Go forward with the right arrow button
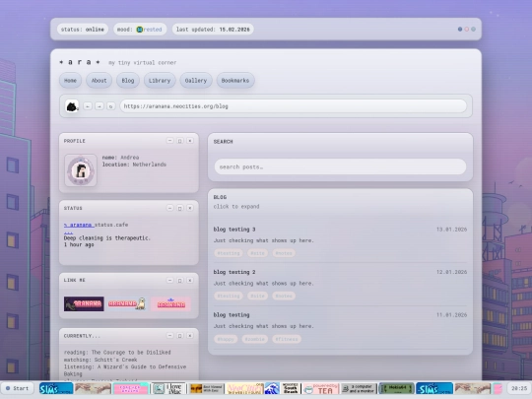This screenshot has width=532, height=399. pyautogui.click(x=100, y=106)
